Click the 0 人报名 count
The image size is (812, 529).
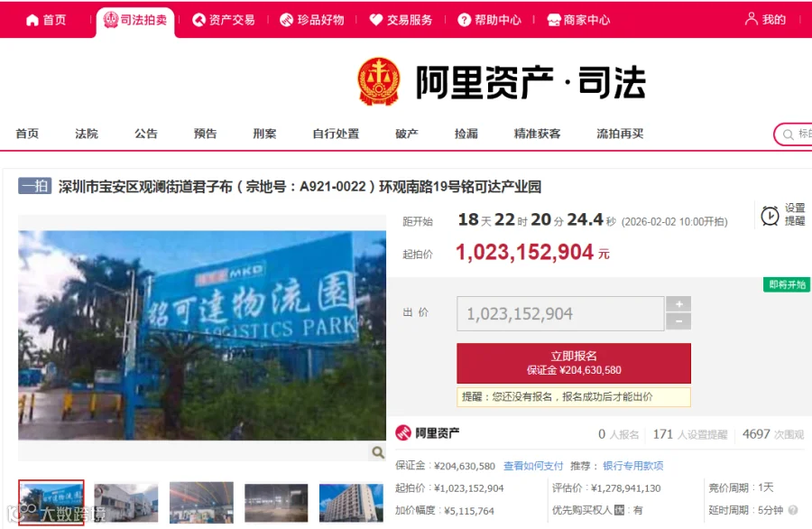point(618,434)
